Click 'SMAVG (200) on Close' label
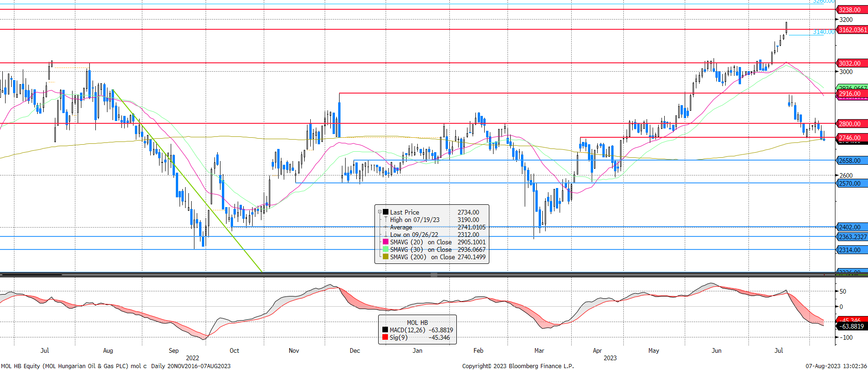Screen dimensions: 868x370 (422, 257)
